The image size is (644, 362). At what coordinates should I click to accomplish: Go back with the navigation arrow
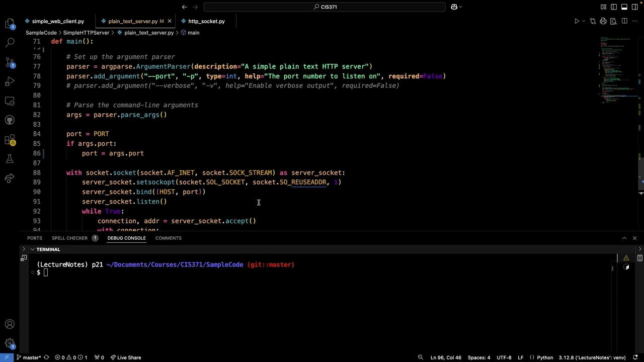[x=185, y=7]
